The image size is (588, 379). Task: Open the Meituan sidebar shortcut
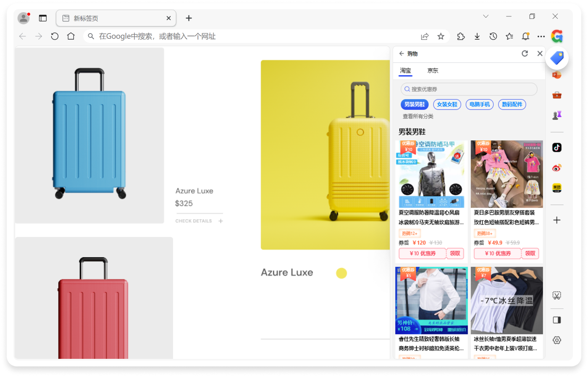pyautogui.click(x=557, y=188)
